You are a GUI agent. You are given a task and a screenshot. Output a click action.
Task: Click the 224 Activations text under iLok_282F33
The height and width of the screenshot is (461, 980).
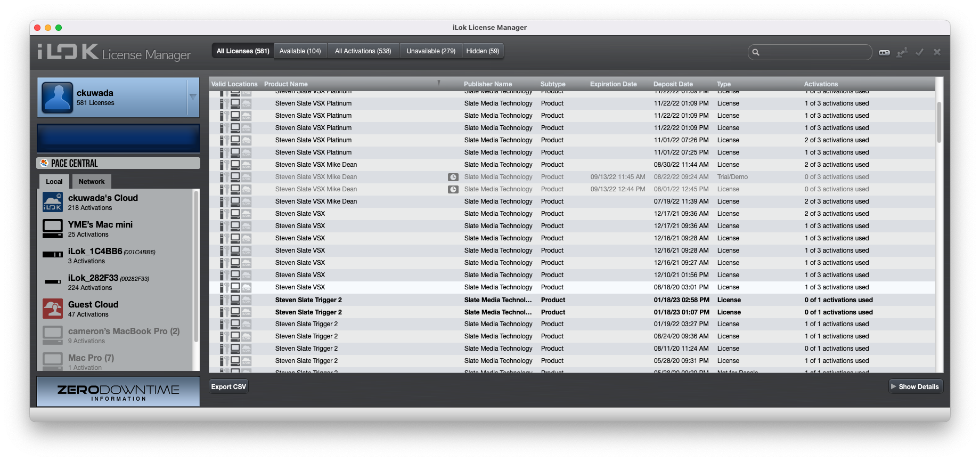click(90, 288)
